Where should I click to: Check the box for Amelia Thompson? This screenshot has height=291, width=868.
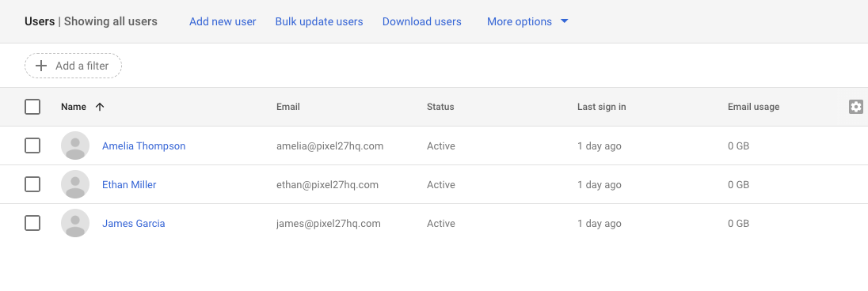coord(32,145)
